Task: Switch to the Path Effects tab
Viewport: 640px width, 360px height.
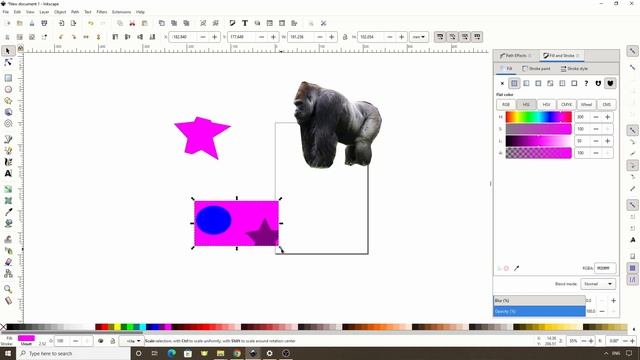Action: (516, 56)
